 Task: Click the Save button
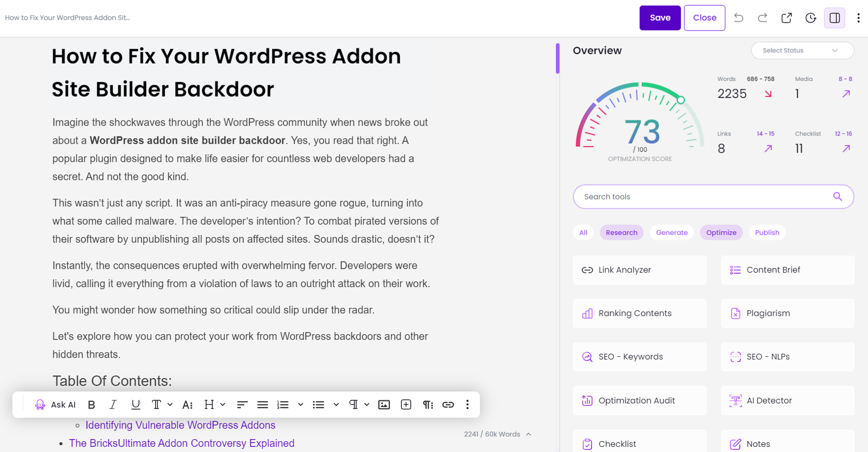pos(660,18)
